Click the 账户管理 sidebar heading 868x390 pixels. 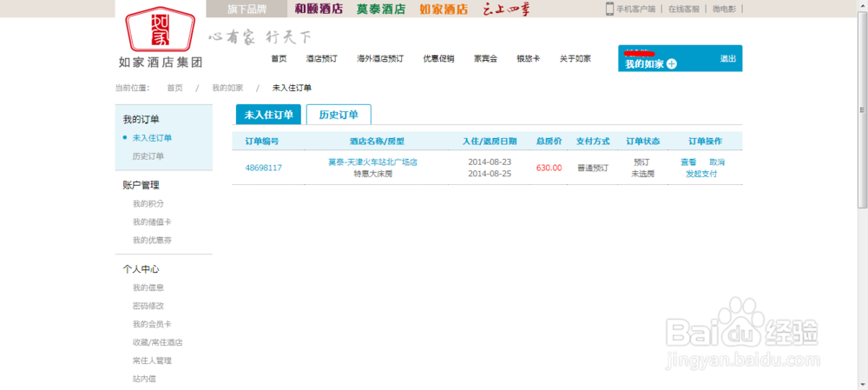click(x=141, y=185)
